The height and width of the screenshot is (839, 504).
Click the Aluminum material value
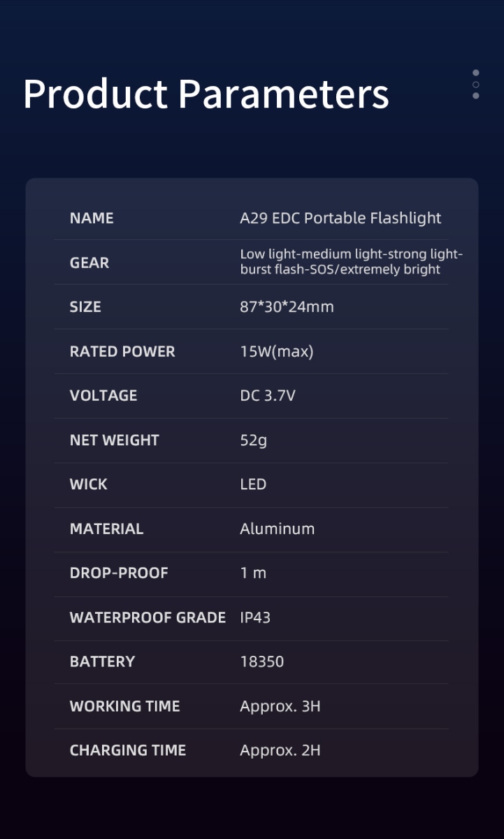pyautogui.click(x=278, y=529)
